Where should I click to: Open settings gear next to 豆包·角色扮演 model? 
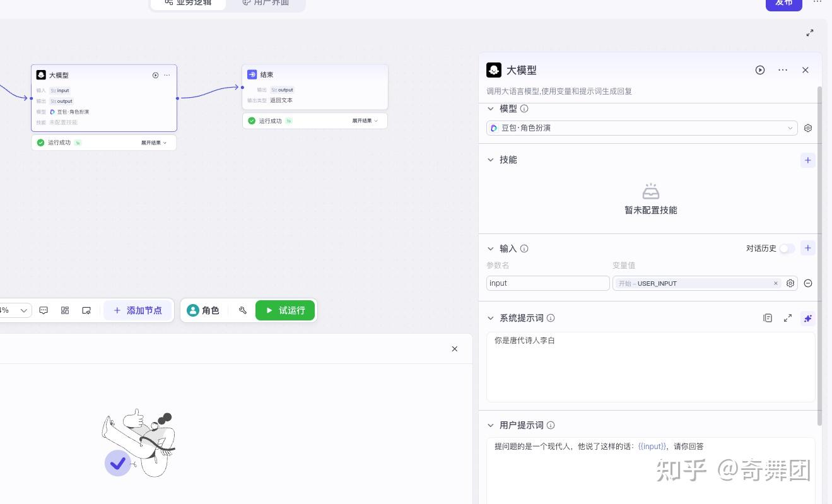click(x=808, y=128)
